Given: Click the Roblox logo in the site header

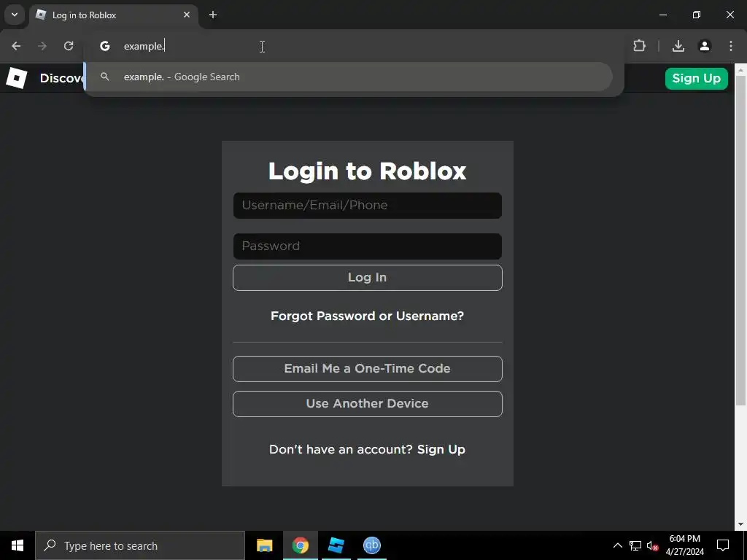Looking at the screenshot, I should (x=17, y=78).
